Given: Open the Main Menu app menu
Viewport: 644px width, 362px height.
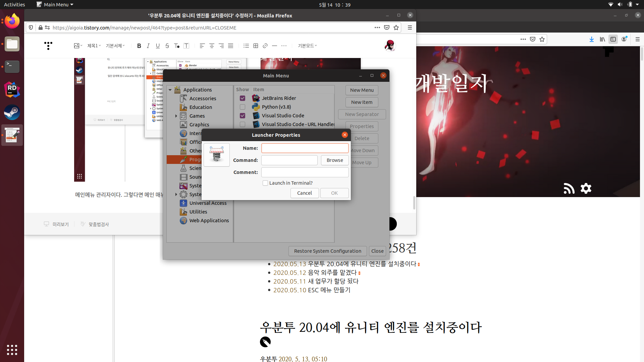Looking at the screenshot, I should [x=55, y=5].
